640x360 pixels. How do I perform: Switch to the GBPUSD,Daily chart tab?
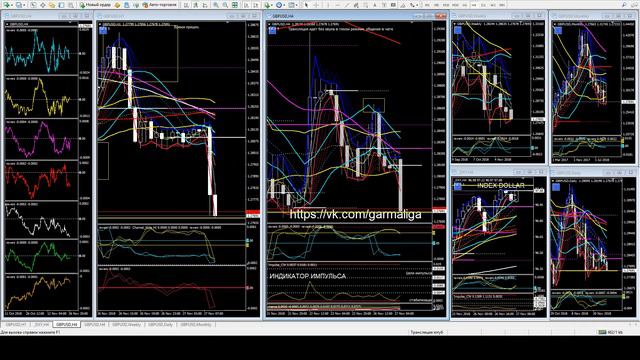[x=160, y=324]
